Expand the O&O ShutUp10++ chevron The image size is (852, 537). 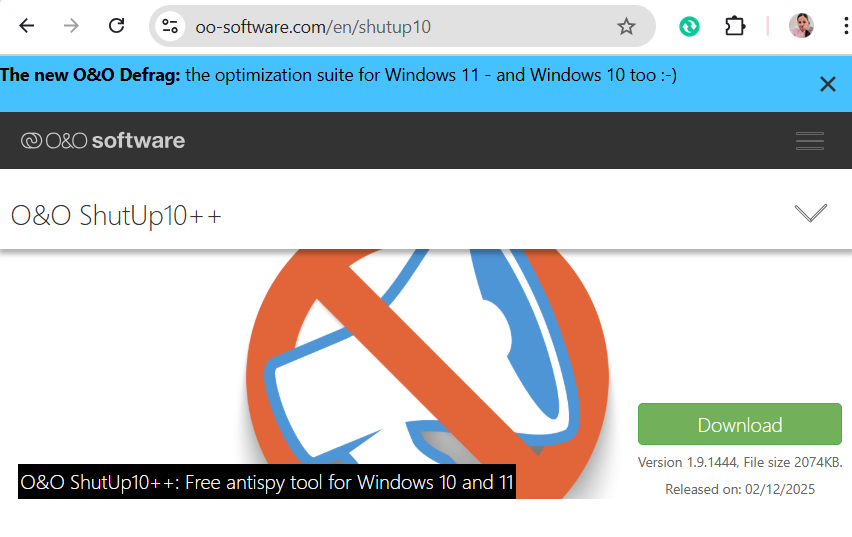click(810, 213)
